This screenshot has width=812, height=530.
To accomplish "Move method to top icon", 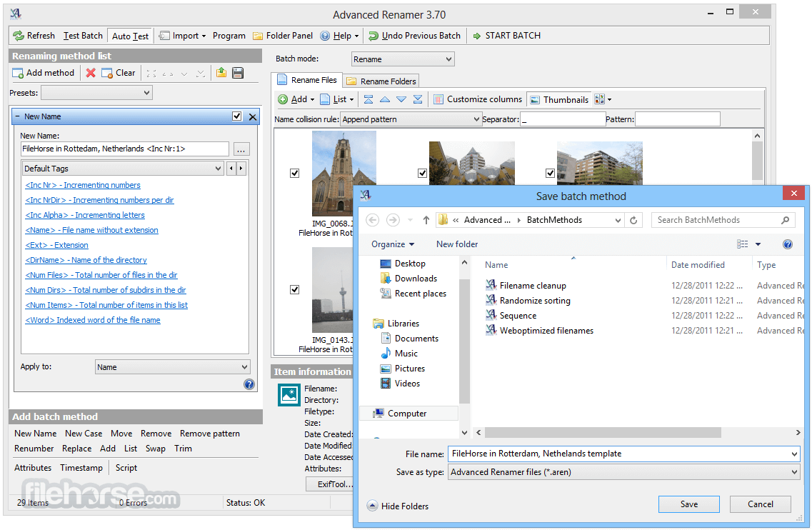I will coord(151,74).
